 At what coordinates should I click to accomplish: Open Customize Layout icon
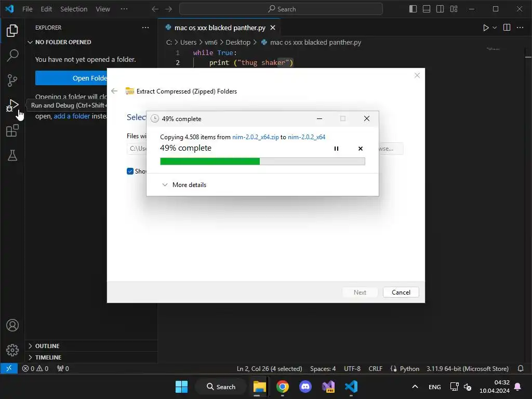point(454,9)
